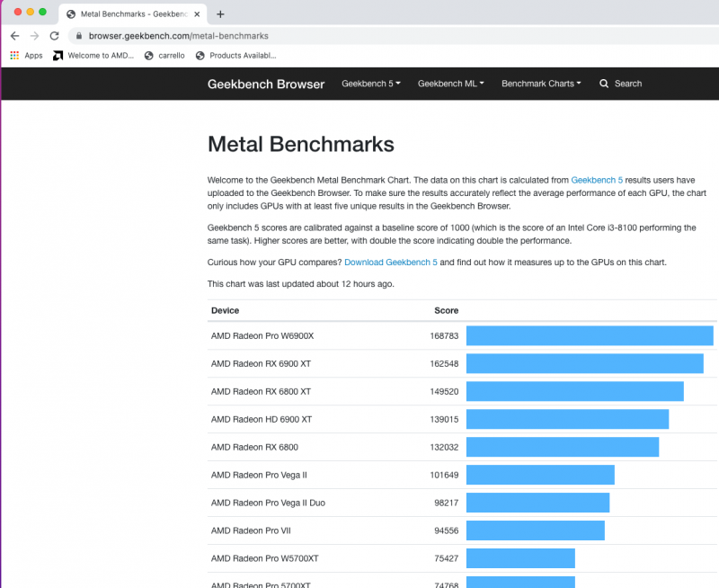Image resolution: width=719 pixels, height=588 pixels.
Task: Open the Welcome to AMD bookmark
Action: tap(93, 56)
